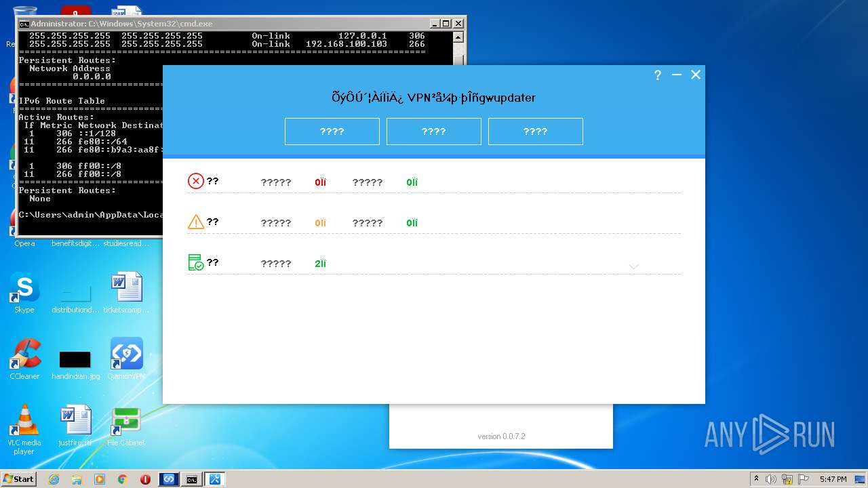Click the red error circle icon in first row
This screenshot has width=868, height=488.
(x=196, y=181)
